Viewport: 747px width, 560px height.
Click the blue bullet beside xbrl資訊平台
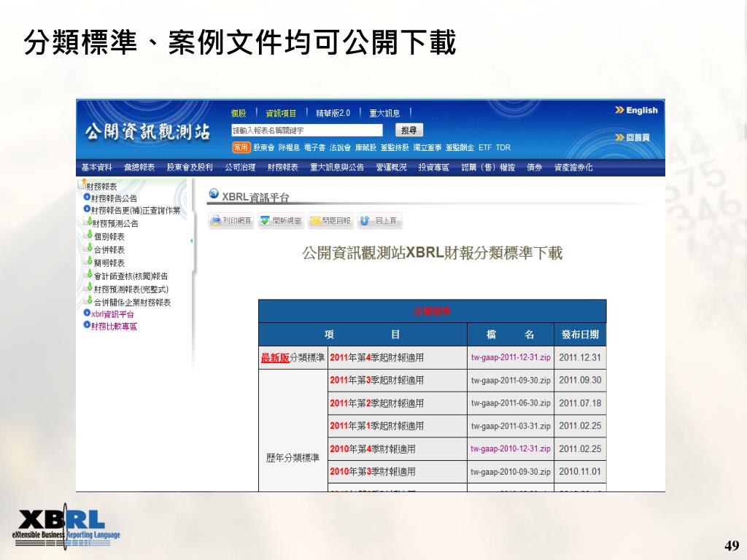click(x=87, y=313)
